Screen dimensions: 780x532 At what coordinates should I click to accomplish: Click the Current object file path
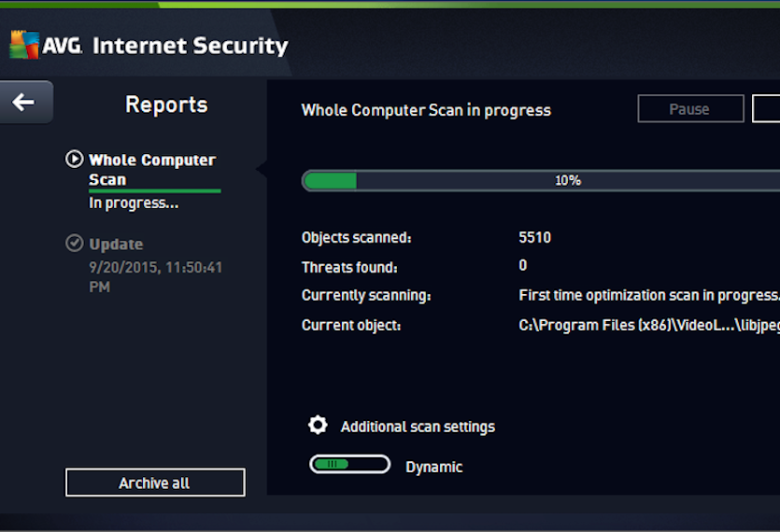(649, 325)
